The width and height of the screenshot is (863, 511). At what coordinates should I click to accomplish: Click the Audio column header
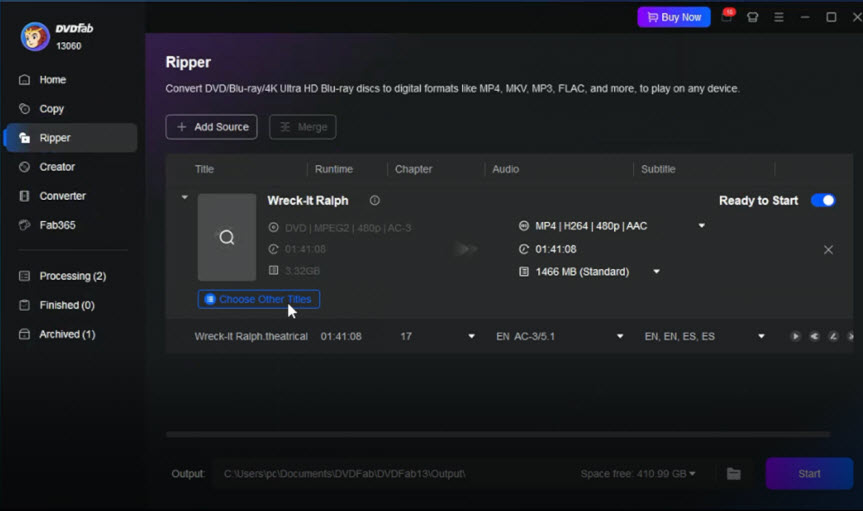[505, 169]
